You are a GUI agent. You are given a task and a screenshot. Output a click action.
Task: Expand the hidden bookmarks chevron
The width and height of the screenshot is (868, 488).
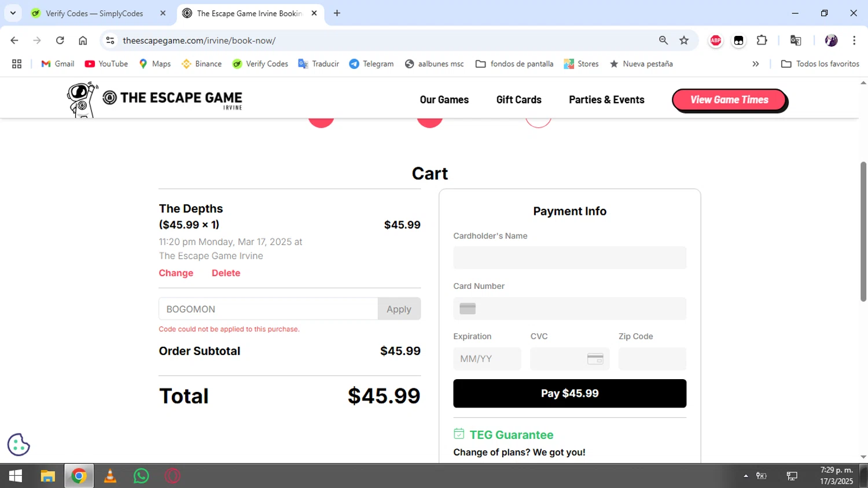[755, 64]
